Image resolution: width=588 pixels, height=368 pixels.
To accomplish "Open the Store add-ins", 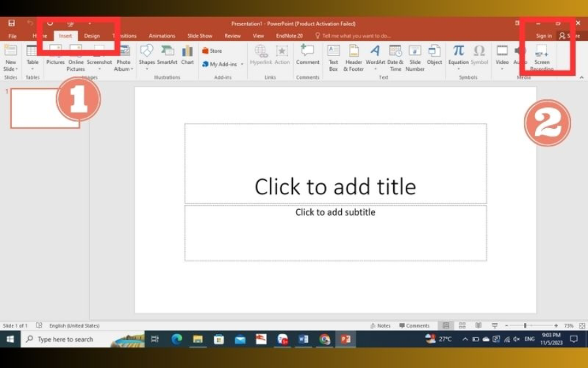I will click(212, 50).
